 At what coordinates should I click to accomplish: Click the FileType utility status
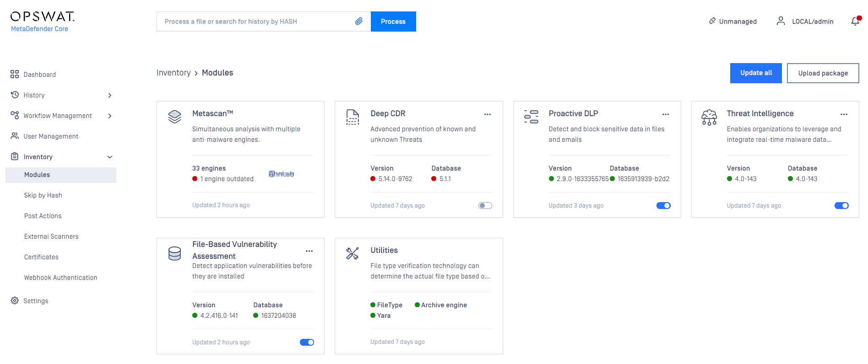pyautogui.click(x=386, y=305)
